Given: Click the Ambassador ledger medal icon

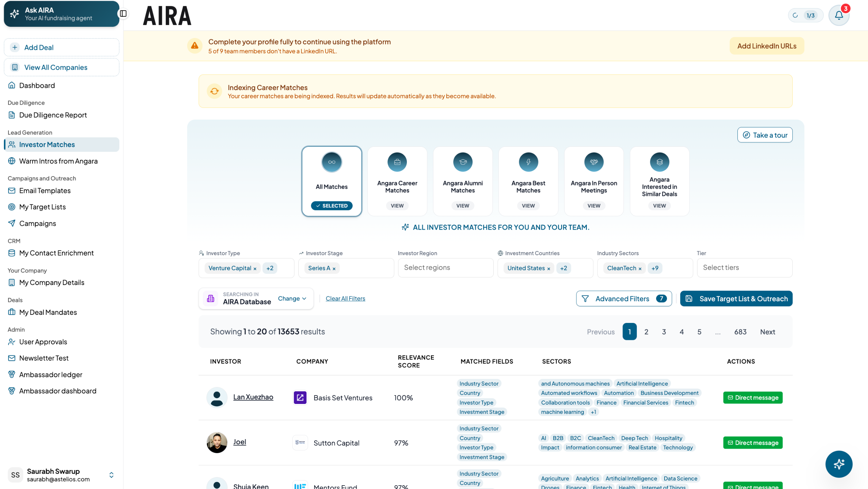Looking at the screenshot, I should coord(12,374).
